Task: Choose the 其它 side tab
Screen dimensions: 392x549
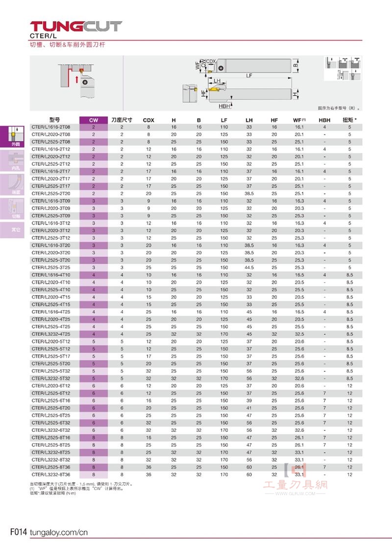Action: pos(12,230)
